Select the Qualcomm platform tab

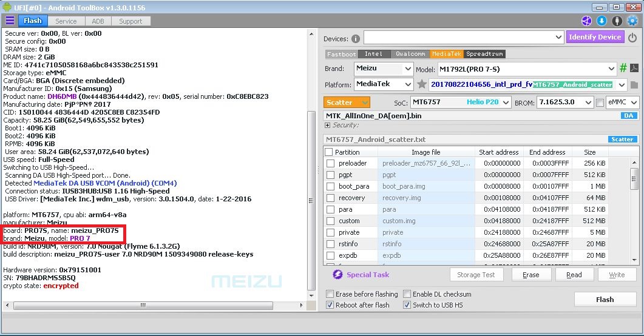coord(410,54)
